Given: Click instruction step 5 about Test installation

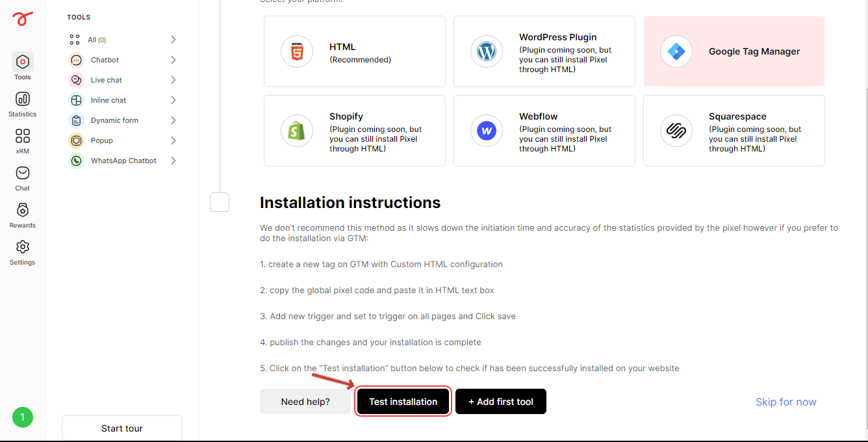Looking at the screenshot, I should coord(470,369).
